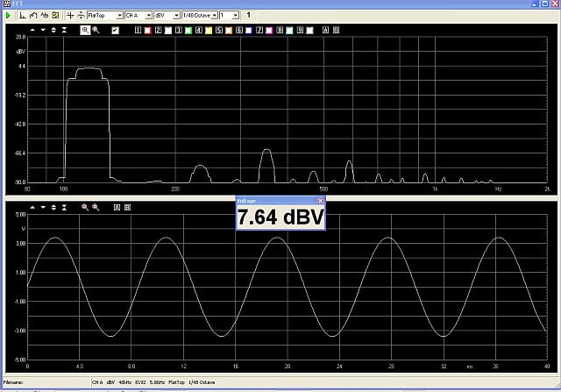Click vertical compress arrows above spectrum graph

[x=64, y=30]
